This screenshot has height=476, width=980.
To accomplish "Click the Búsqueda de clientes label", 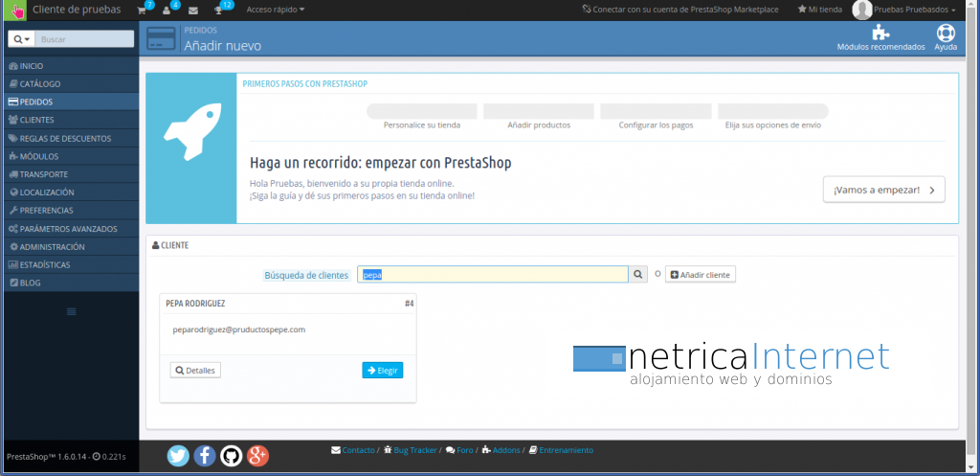I will coord(306,275).
